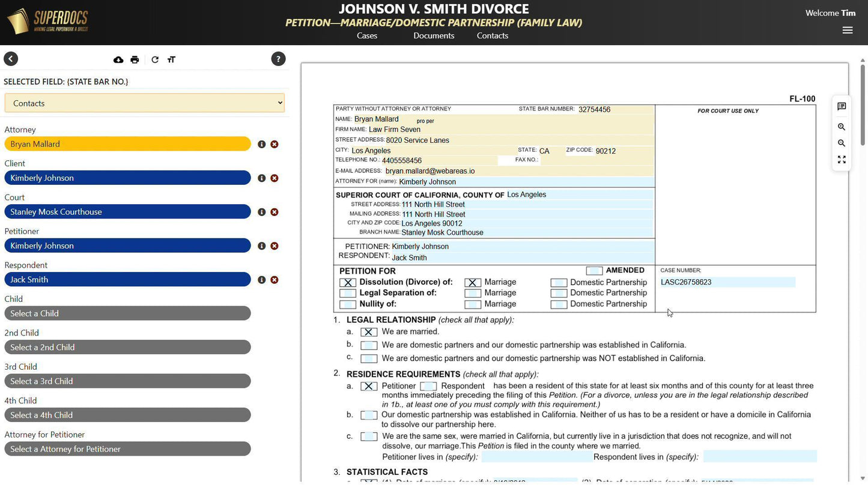
Task: Click the State Bar Number field
Action: [x=615, y=110]
